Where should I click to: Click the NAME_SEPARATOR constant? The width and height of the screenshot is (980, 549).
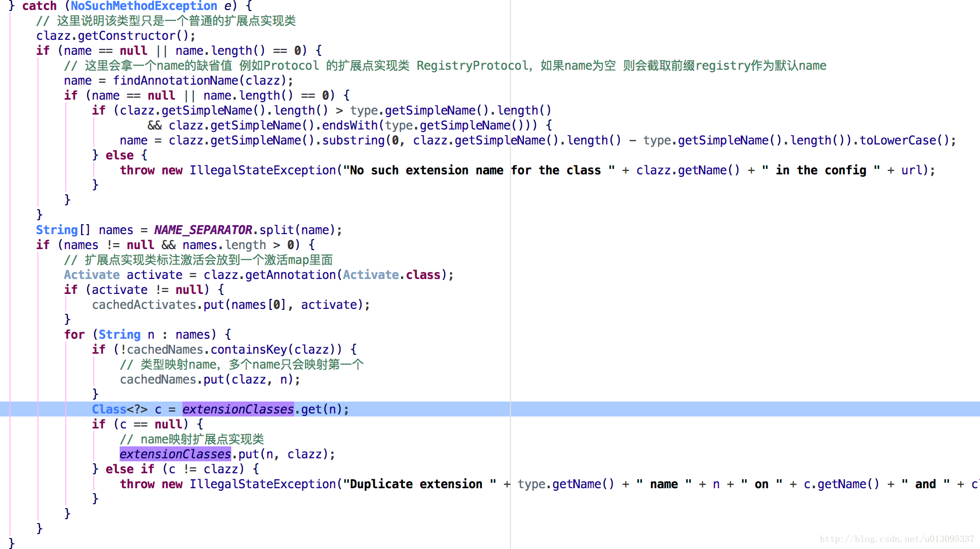pyautogui.click(x=203, y=230)
